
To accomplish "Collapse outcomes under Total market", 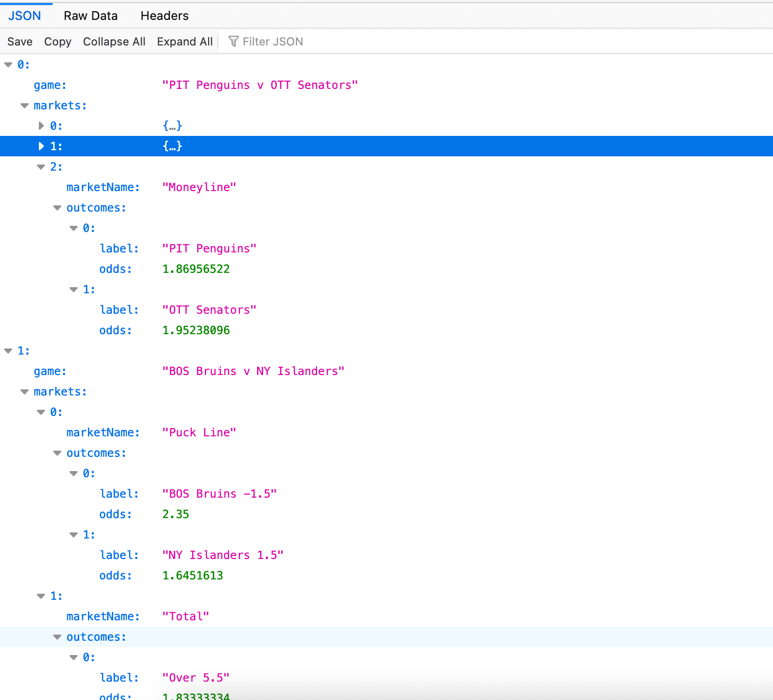I will (57, 637).
